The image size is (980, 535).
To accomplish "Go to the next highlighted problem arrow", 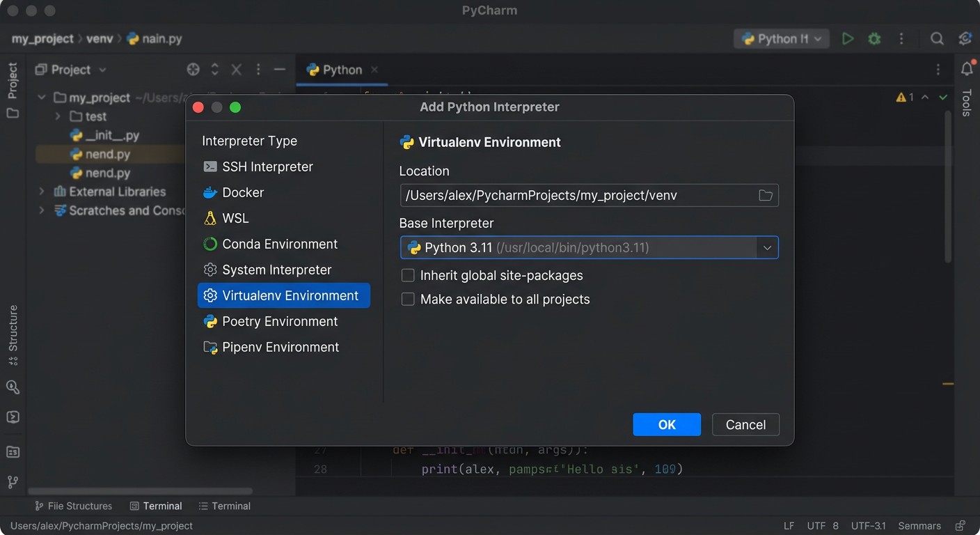I will point(943,98).
